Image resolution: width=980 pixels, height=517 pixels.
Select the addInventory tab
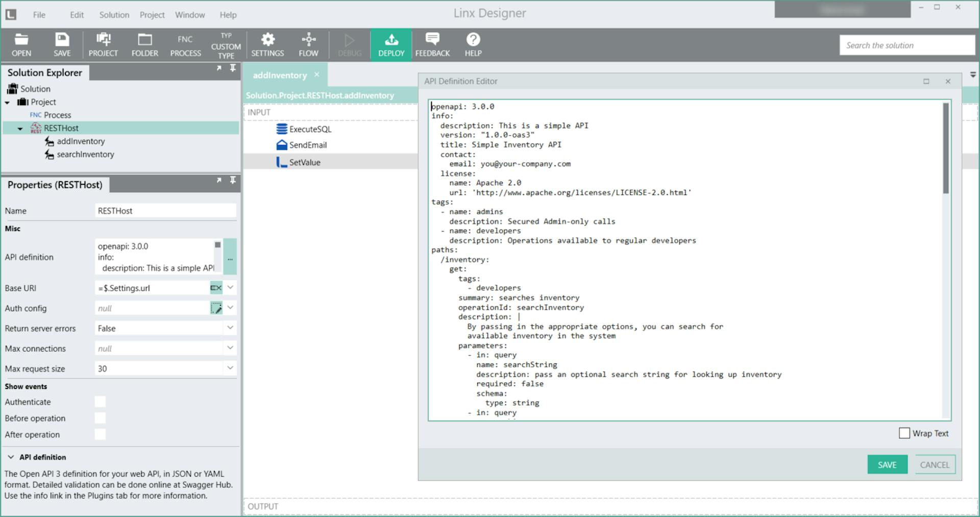point(280,75)
